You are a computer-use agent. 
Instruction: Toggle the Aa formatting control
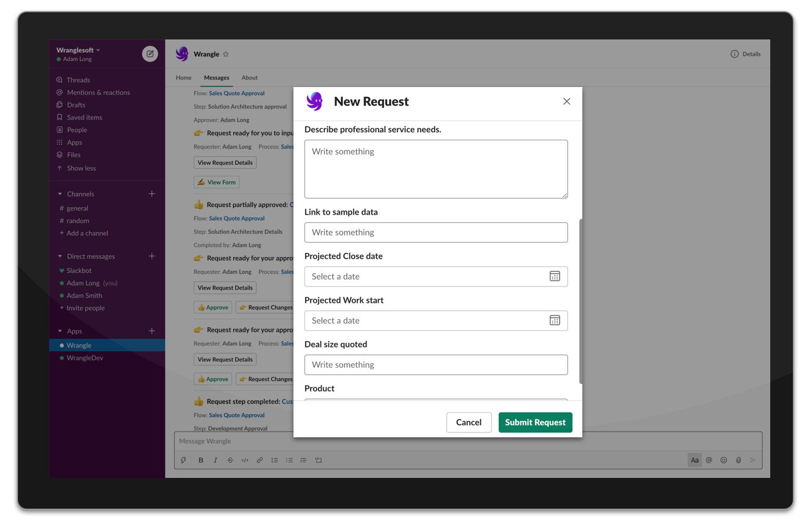tap(694, 459)
